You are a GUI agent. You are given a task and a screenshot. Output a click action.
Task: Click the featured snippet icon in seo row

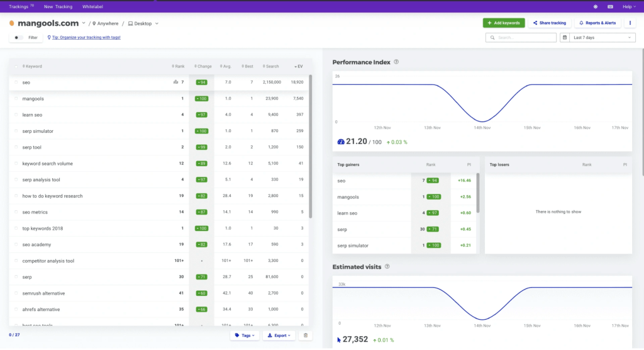(176, 82)
